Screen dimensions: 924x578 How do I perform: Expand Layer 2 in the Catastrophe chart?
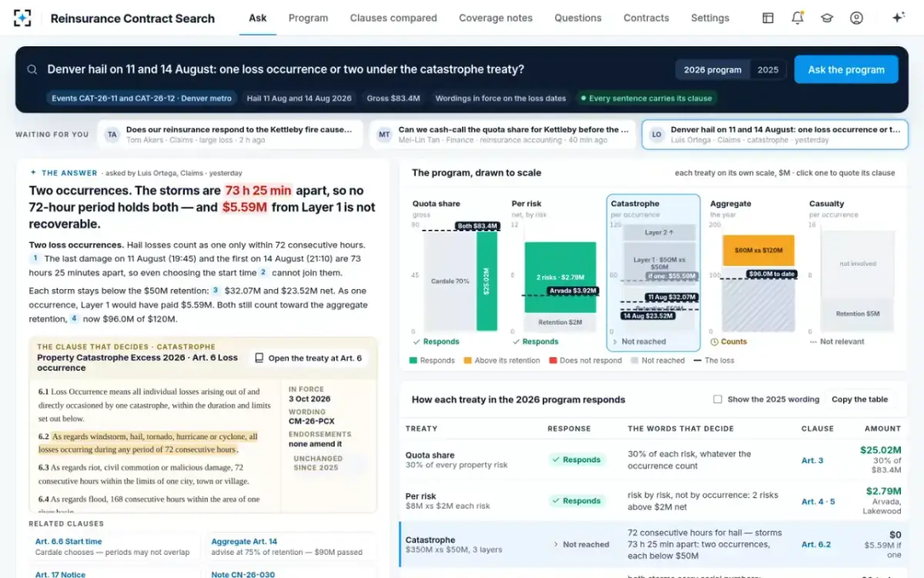[659, 232]
